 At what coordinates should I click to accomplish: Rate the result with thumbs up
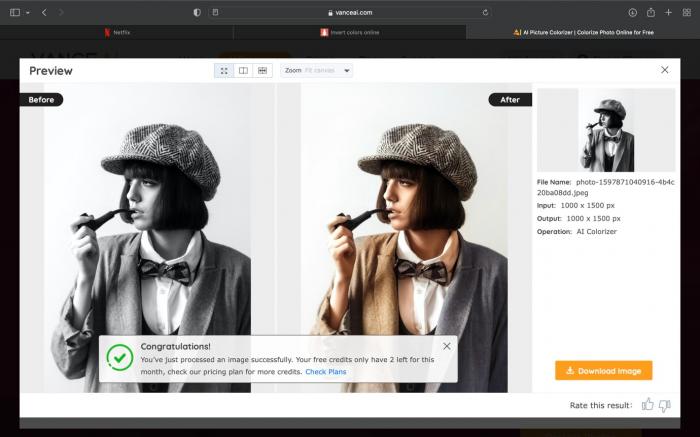tap(648, 405)
